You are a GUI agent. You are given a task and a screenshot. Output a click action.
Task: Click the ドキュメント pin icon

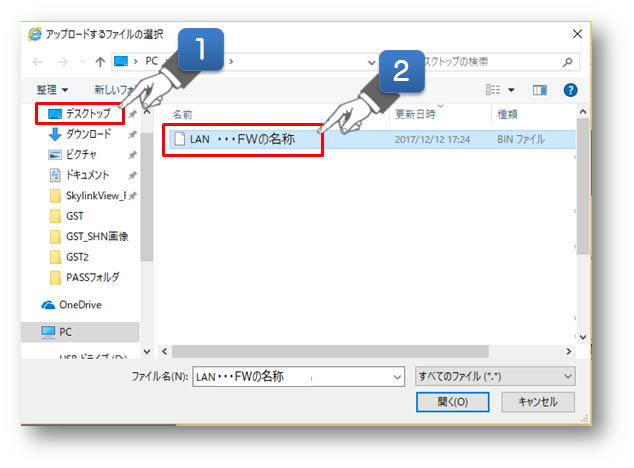coord(132,176)
